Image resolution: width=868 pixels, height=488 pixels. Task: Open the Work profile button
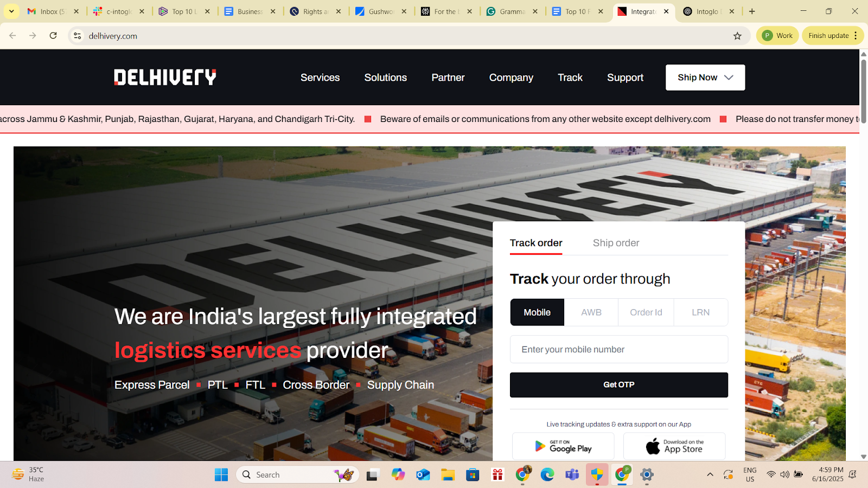pyautogui.click(x=777, y=36)
